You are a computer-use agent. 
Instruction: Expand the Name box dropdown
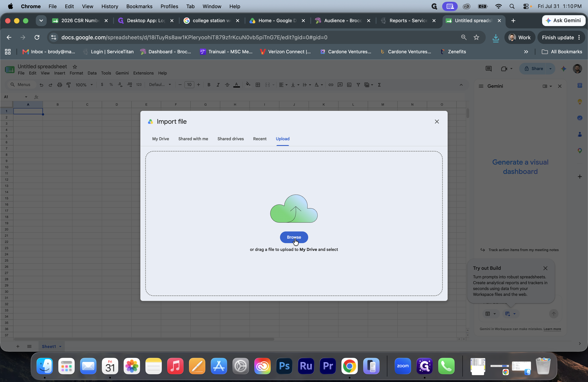pyautogui.click(x=26, y=97)
